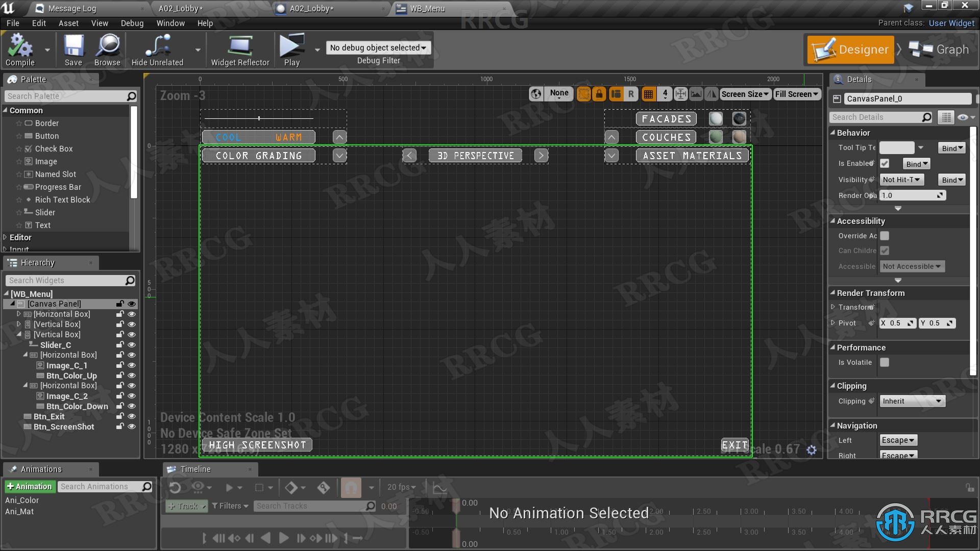The height and width of the screenshot is (551, 980).
Task: Play the animation in reverse in Timeline
Action: 265,538
